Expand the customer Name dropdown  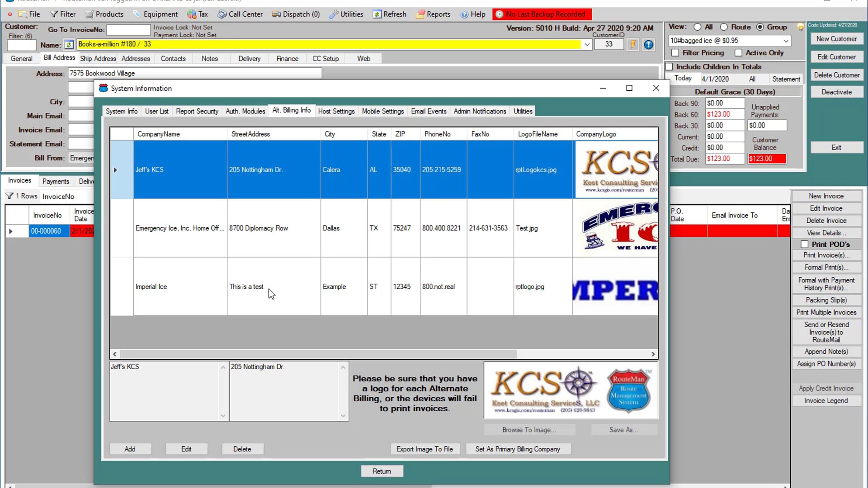pyautogui.click(x=587, y=44)
